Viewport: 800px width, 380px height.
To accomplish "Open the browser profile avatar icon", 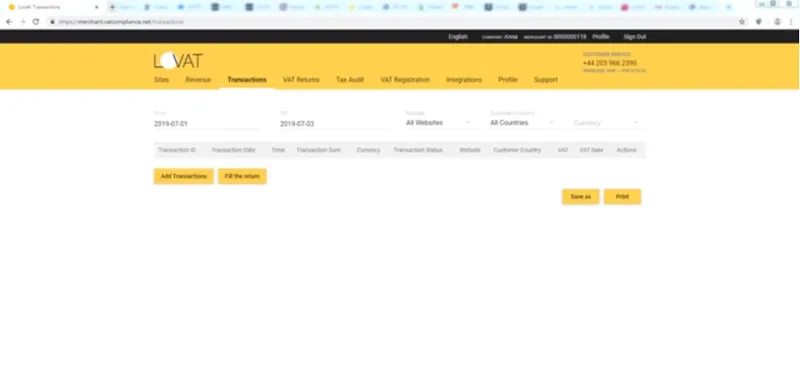I will (777, 22).
